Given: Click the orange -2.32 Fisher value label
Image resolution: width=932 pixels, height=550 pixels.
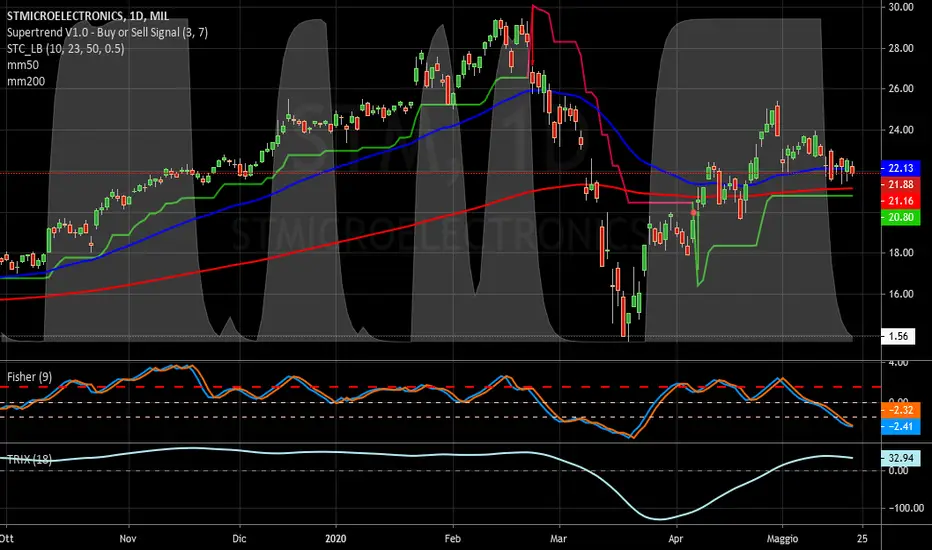Looking at the screenshot, I should [x=900, y=410].
